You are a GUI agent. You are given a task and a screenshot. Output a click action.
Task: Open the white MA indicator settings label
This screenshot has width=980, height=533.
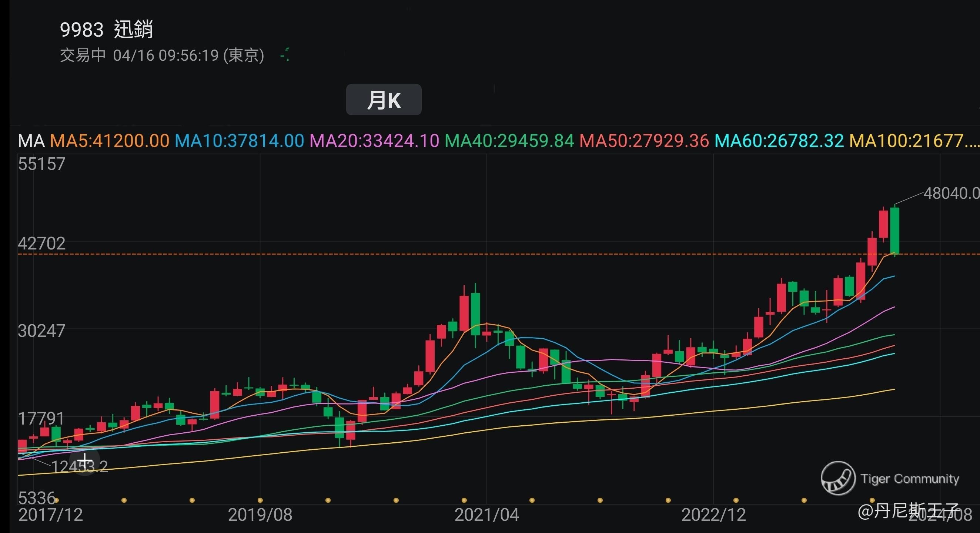coord(31,141)
